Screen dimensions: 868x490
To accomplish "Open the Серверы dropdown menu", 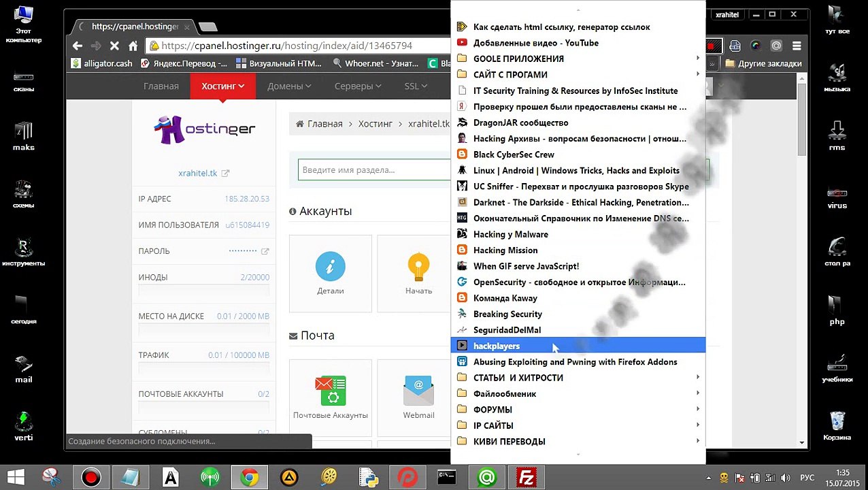I will [358, 86].
